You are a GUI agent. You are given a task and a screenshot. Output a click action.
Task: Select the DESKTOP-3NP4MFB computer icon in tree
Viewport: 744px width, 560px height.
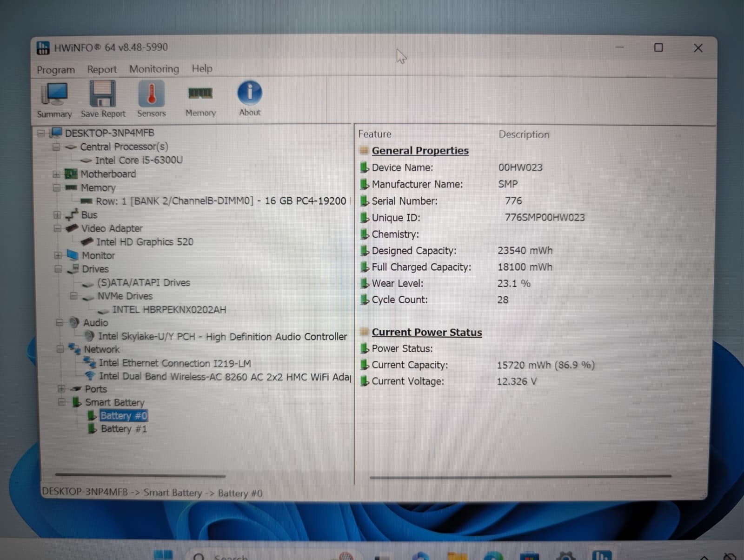click(x=56, y=133)
